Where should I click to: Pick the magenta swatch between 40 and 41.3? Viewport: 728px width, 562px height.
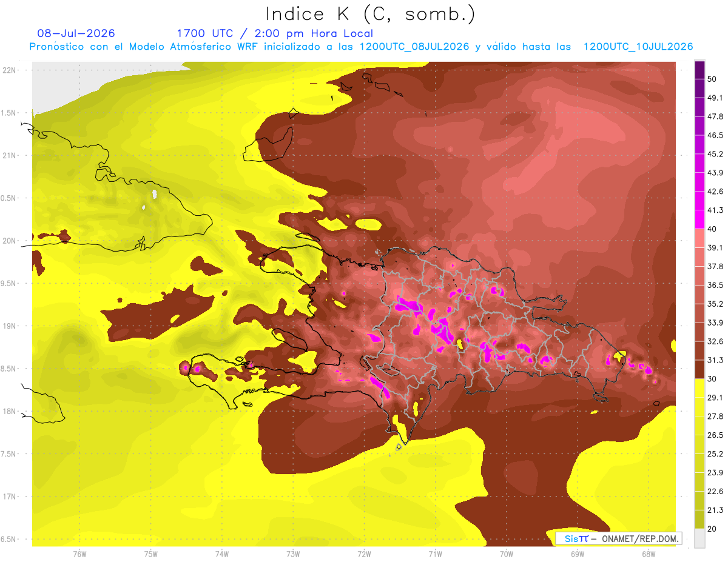tap(700, 219)
